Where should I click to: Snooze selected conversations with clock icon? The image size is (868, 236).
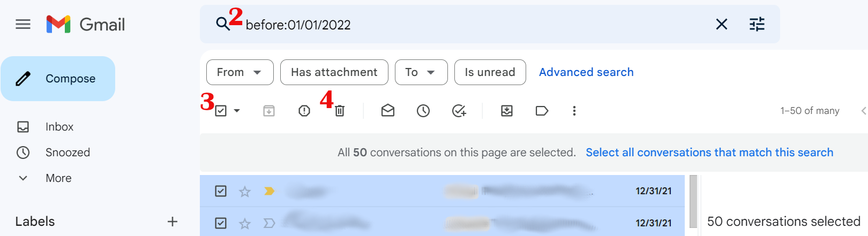(x=423, y=111)
